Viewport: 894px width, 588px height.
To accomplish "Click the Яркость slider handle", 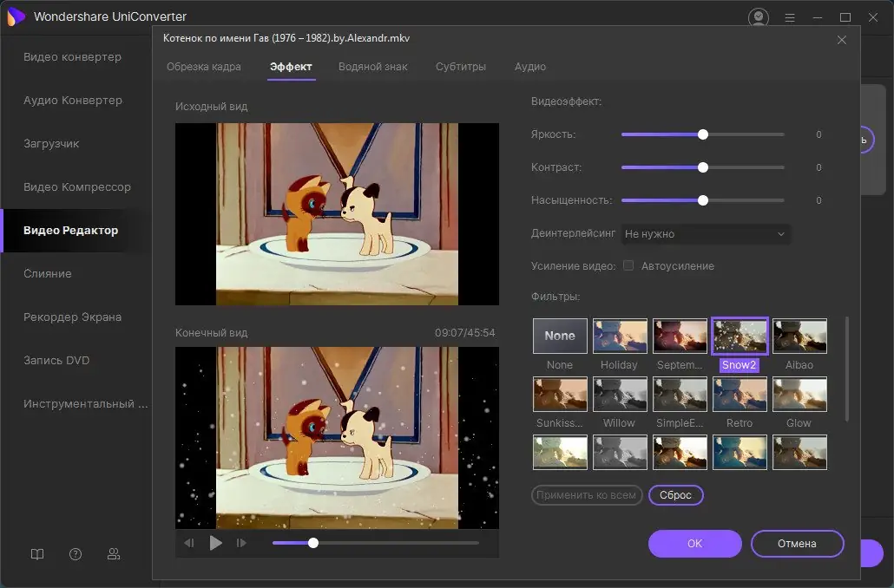I will pos(703,134).
